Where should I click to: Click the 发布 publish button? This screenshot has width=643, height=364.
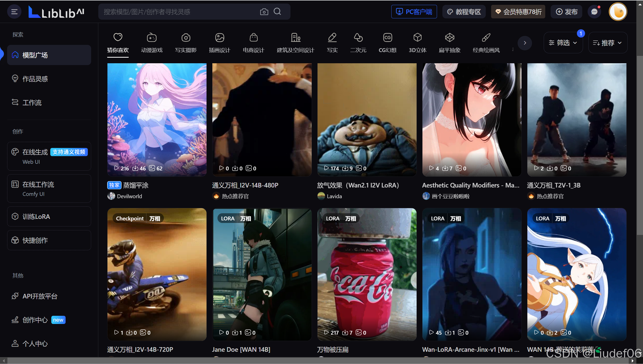(566, 12)
